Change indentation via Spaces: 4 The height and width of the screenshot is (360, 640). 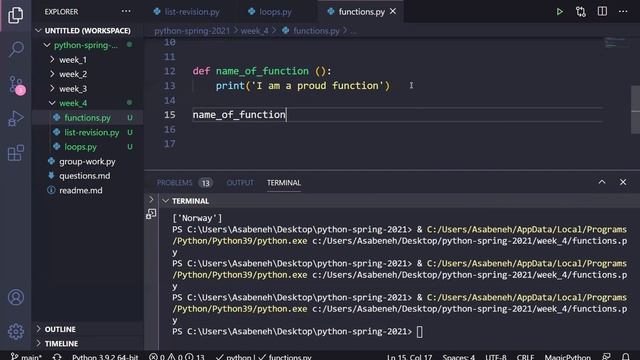pyautogui.click(x=458, y=357)
